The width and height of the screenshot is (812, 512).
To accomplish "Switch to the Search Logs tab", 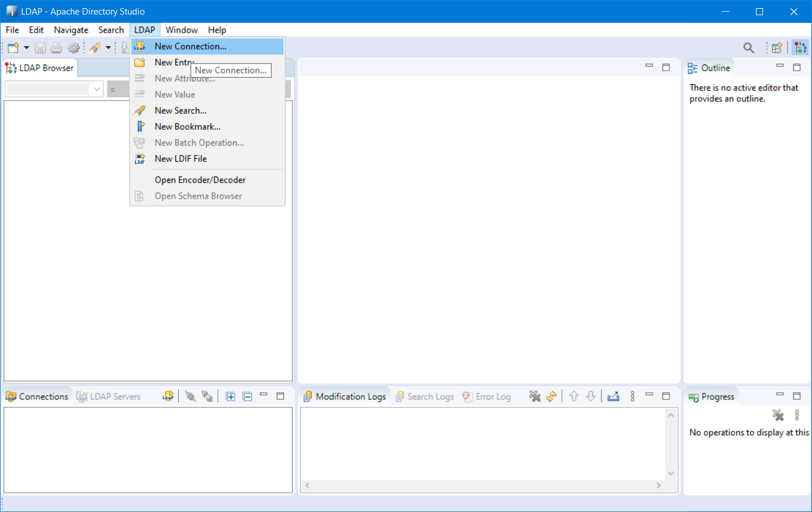I will [x=425, y=396].
